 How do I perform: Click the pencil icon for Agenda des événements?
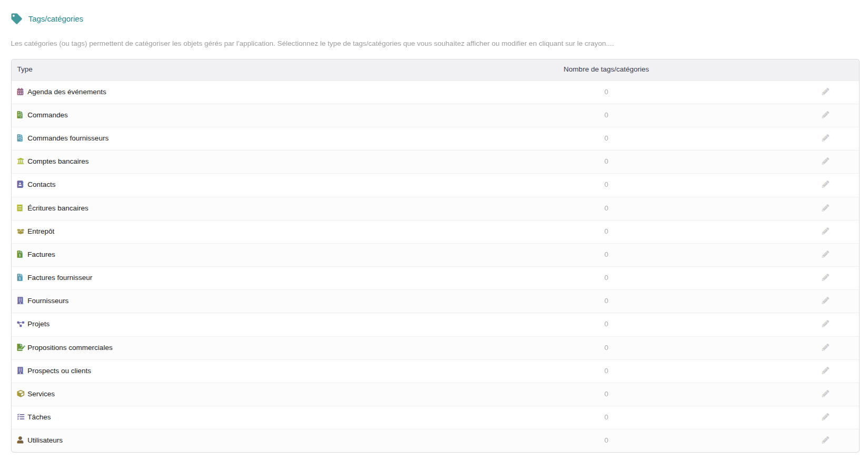[825, 92]
